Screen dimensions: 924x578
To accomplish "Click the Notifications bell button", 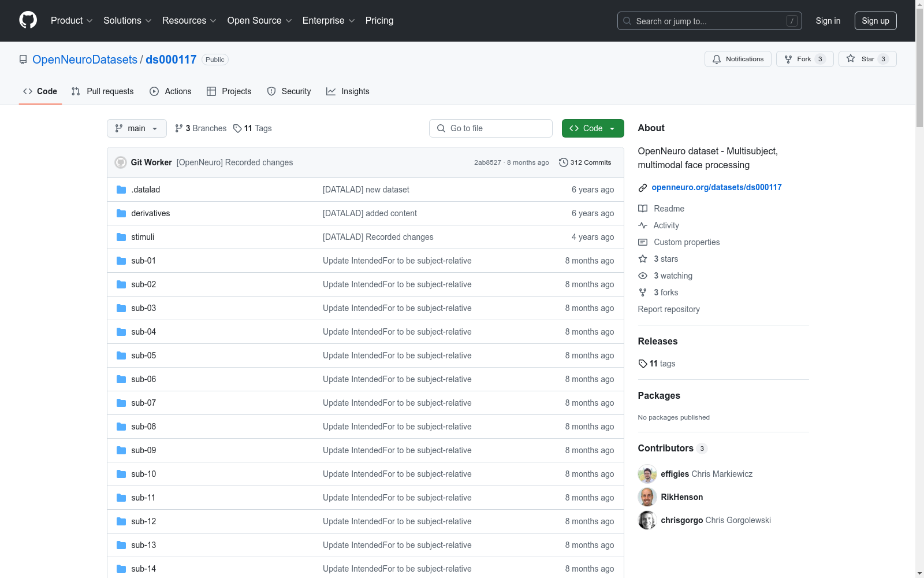I will tap(737, 59).
